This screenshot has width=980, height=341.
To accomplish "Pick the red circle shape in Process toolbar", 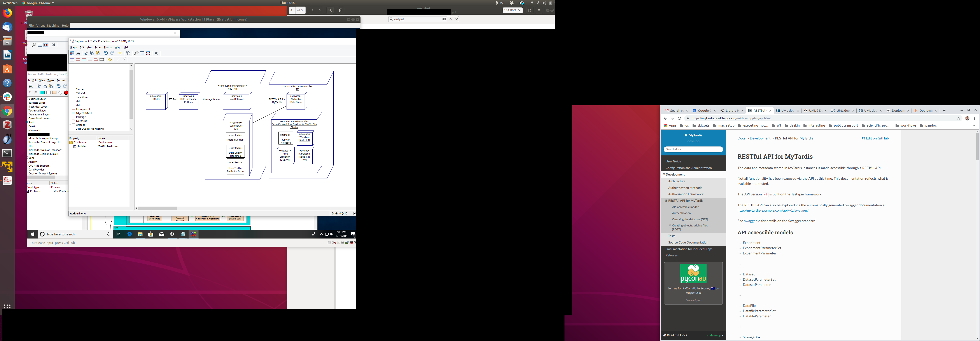I will tap(66, 93).
